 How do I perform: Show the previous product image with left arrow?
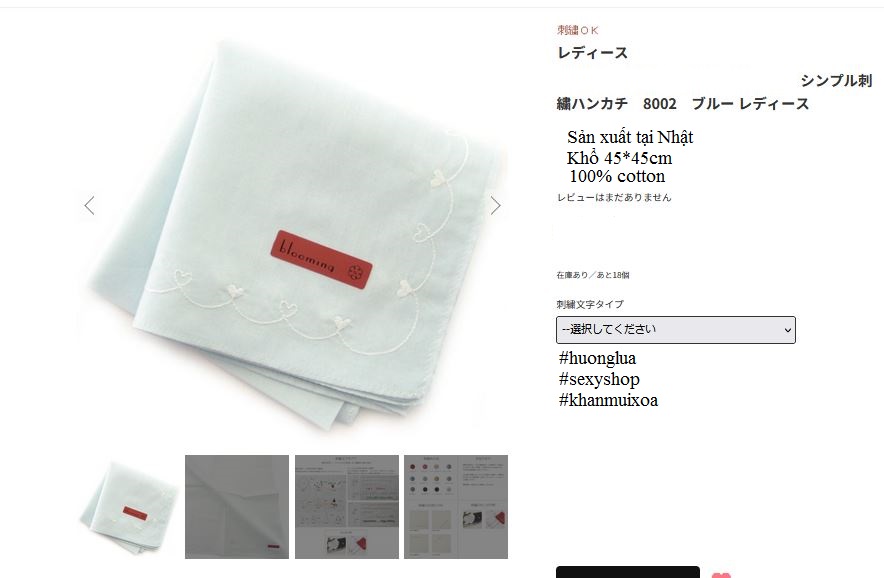[90, 206]
